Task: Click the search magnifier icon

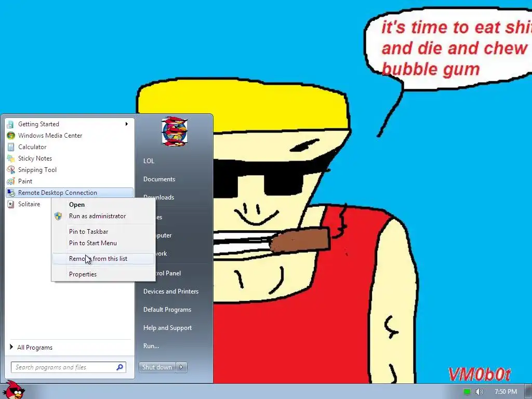Action: coord(120,367)
